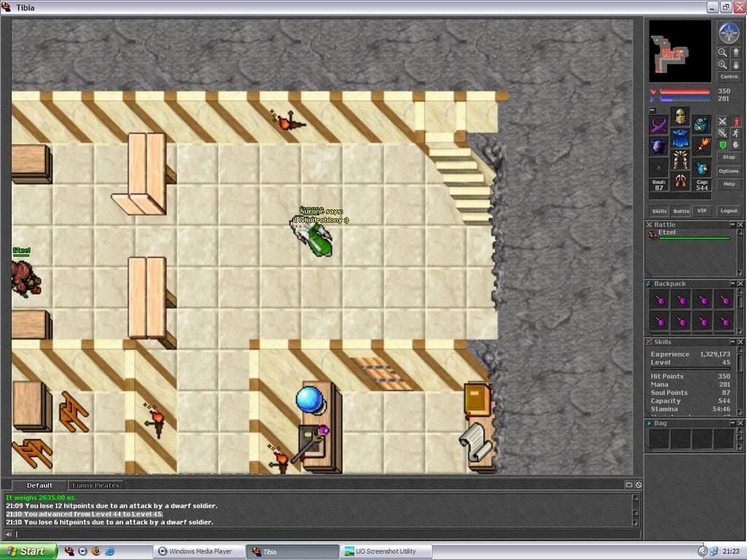
Task: Zoom in the minimap
Action: click(x=723, y=65)
